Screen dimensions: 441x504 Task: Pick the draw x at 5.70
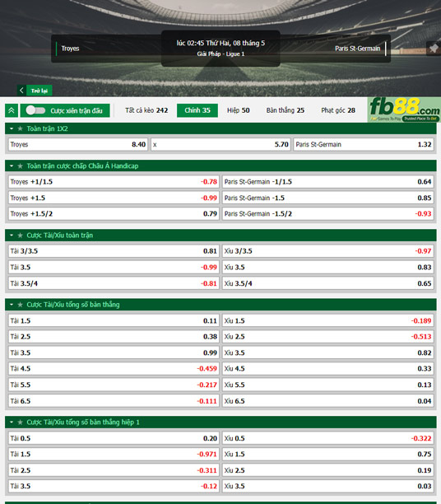220,144
